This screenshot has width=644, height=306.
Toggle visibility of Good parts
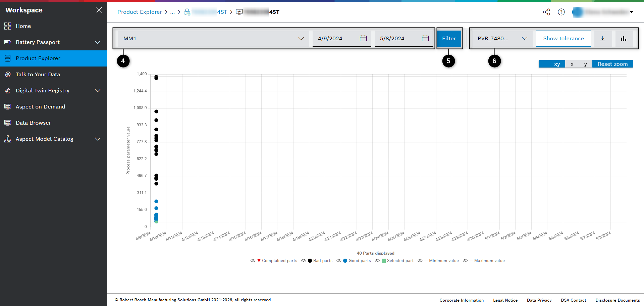pyautogui.click(x=339, y=261)
